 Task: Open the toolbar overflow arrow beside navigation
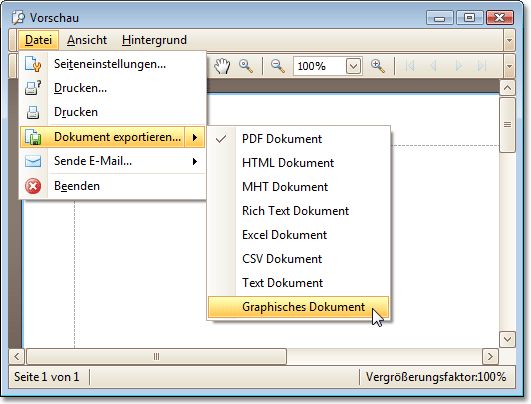pyautogui.click(x=509, y=66)
